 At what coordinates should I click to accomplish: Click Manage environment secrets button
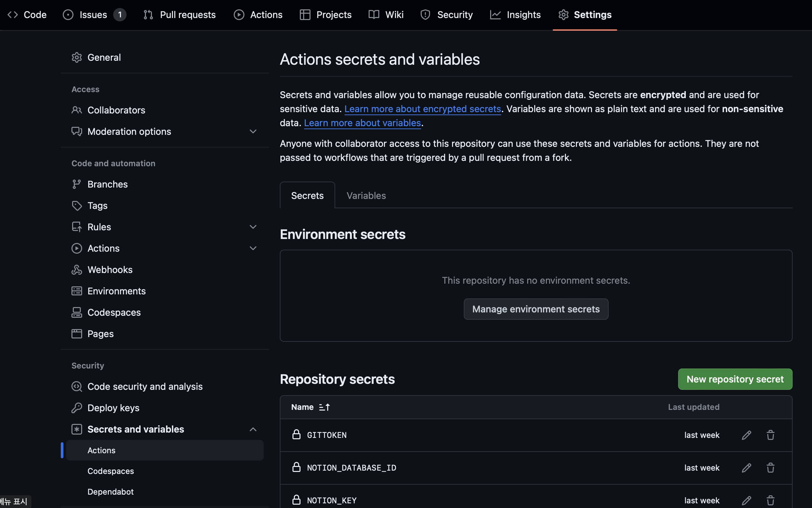tap(536, 309)
